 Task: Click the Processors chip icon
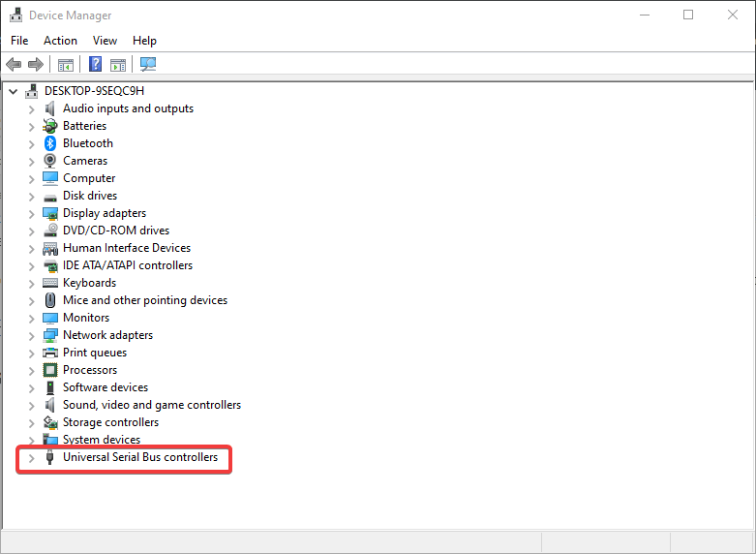[50, 370]
